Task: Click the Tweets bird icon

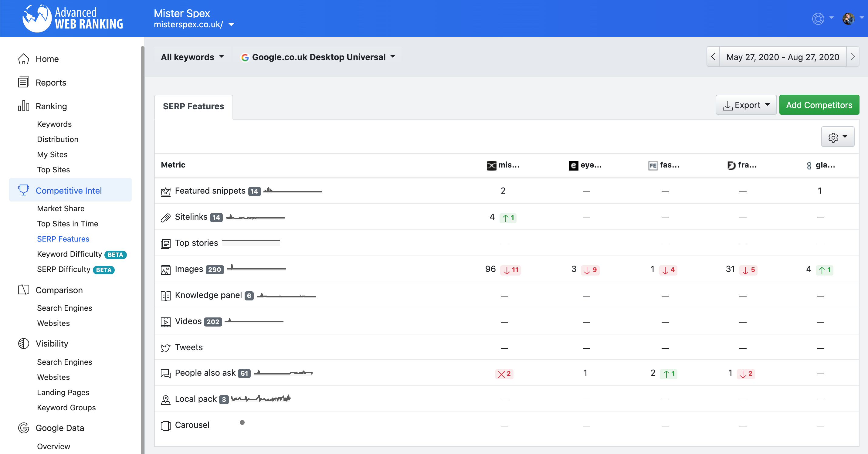Action: (x=165, y=348)
